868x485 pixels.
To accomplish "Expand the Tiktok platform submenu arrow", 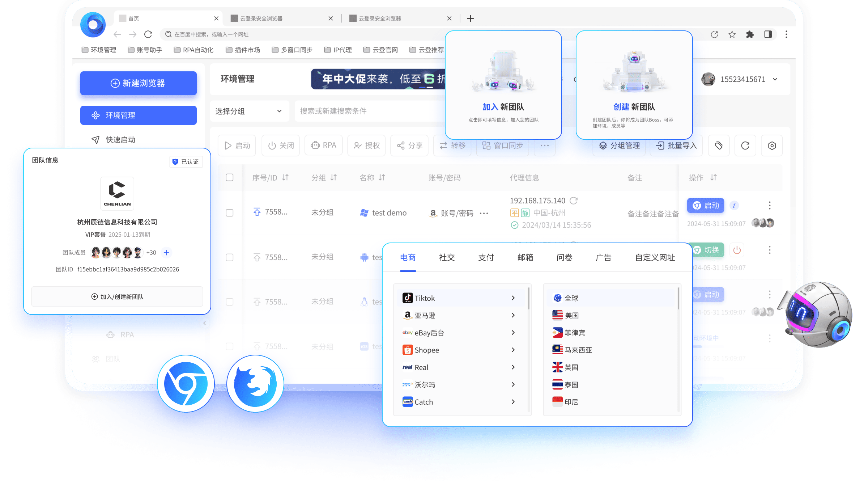I will point(513,298).
